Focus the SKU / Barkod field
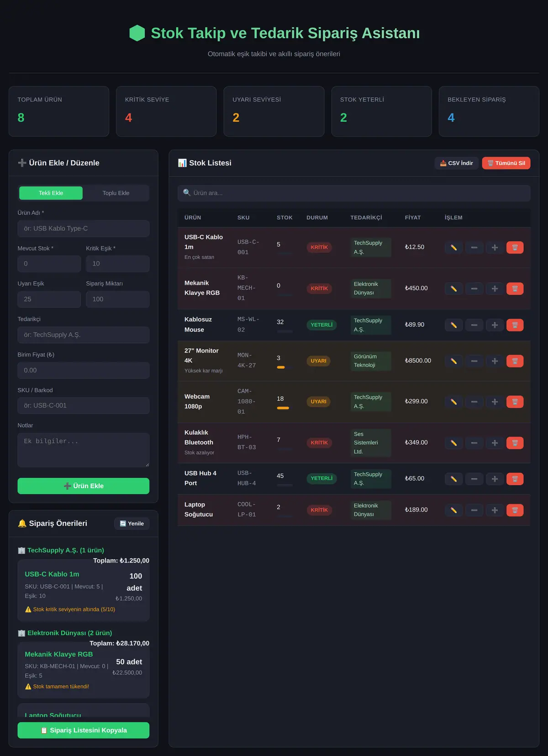The width and height of the screenshot is (548, 756). 84,405
